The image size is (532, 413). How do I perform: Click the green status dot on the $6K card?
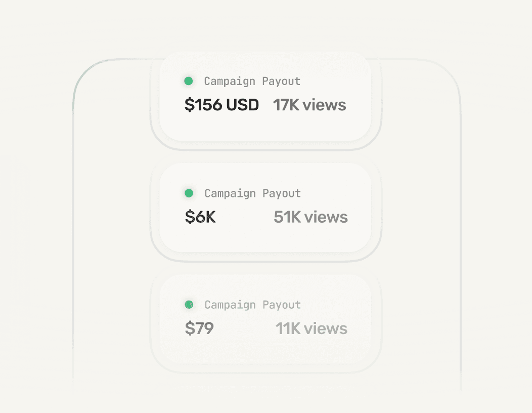click(x=189, y=192)
